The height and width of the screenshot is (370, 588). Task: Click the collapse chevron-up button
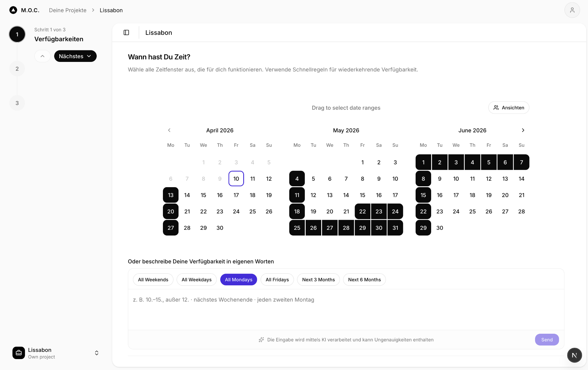[42, 56]
